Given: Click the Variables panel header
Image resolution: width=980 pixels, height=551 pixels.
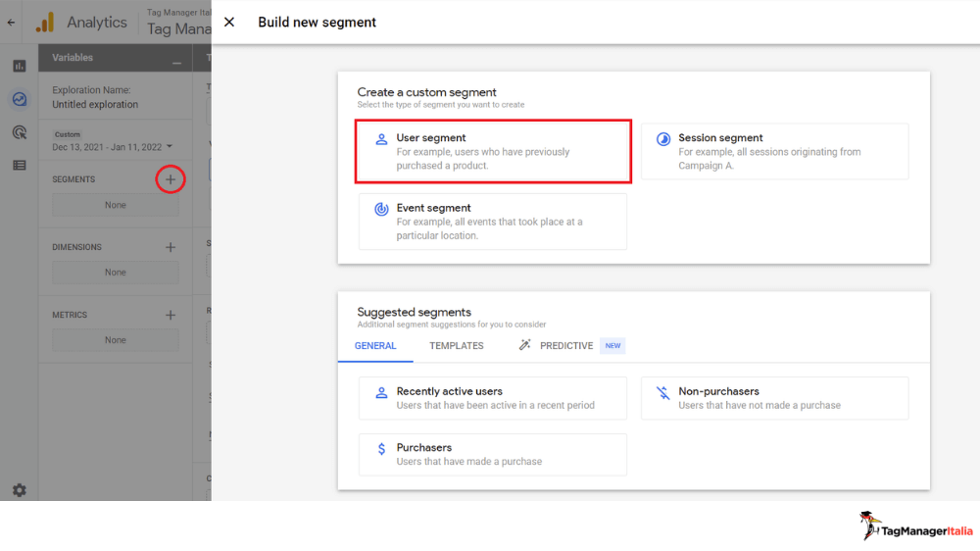Looking at the screenshot, I should click(x=116, y=58).
